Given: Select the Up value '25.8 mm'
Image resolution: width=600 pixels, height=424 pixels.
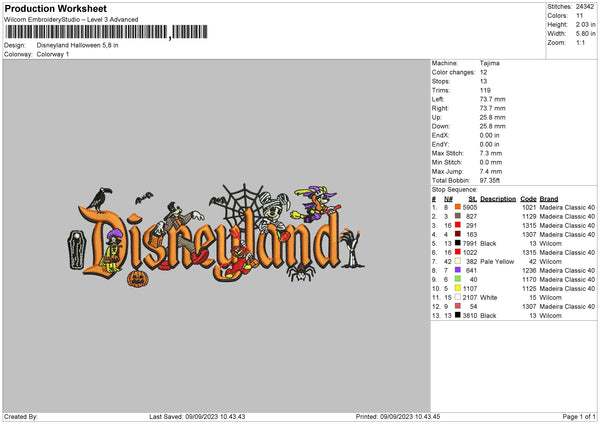Looking at the screenshot, I should click(x=492, y=117).
